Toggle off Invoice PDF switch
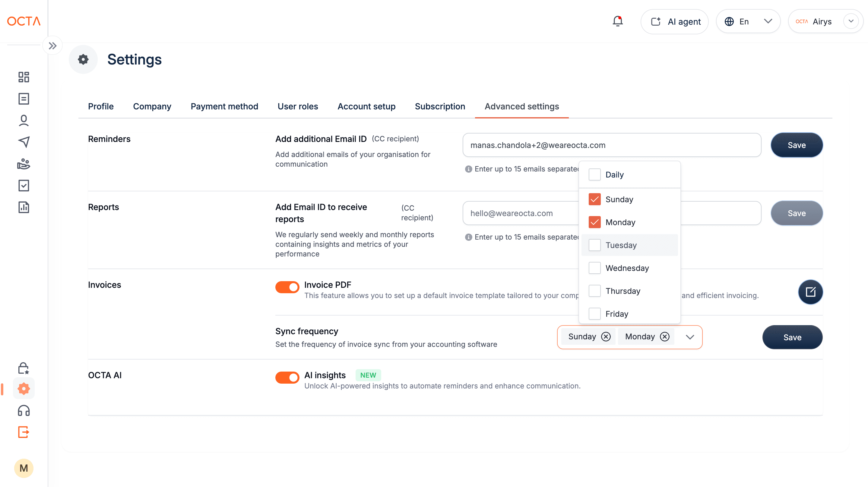This screenshot has width=868, height=487. click(x=287, y=287)
